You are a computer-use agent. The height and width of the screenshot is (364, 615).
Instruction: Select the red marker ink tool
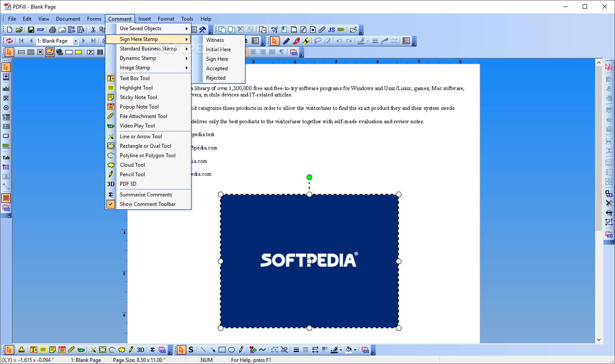pos(296,41)
